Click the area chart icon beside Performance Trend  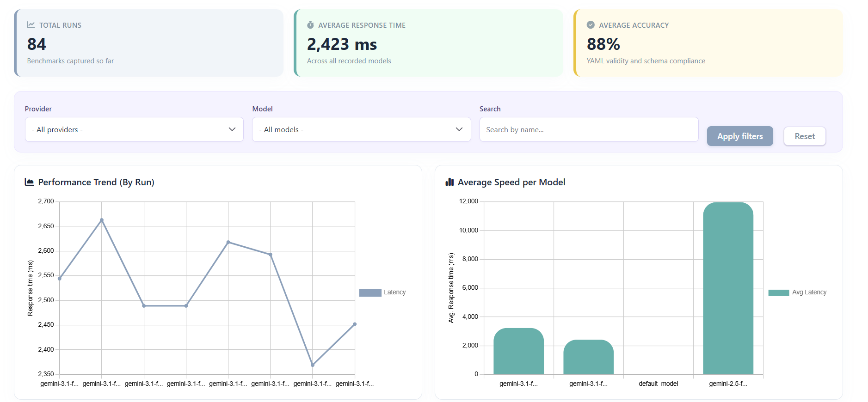(29, 182)
